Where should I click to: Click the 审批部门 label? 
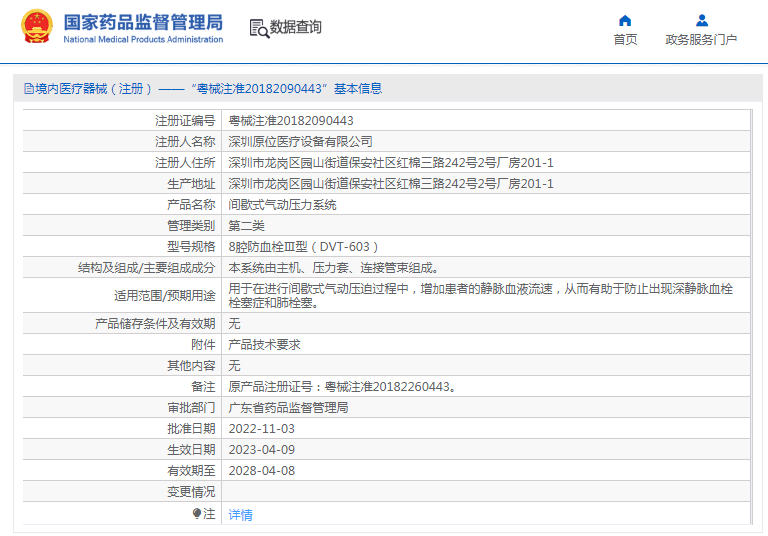tap(191, 408)
